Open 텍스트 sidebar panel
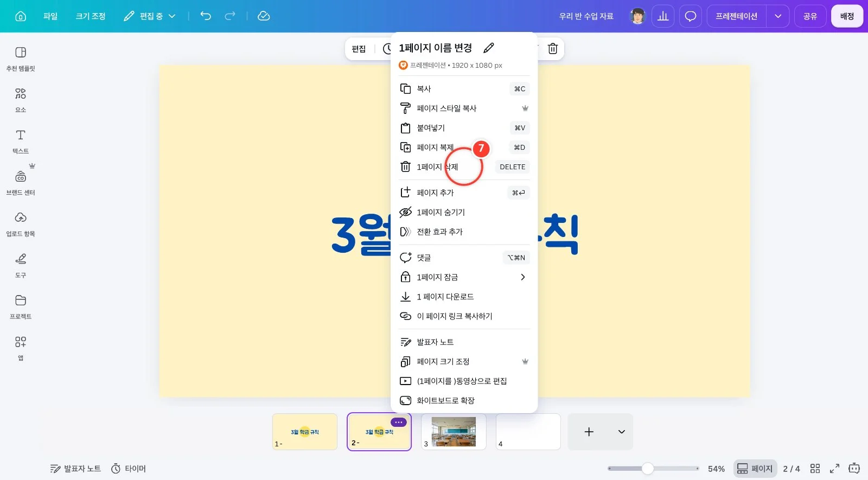 (x=21, y=142)
